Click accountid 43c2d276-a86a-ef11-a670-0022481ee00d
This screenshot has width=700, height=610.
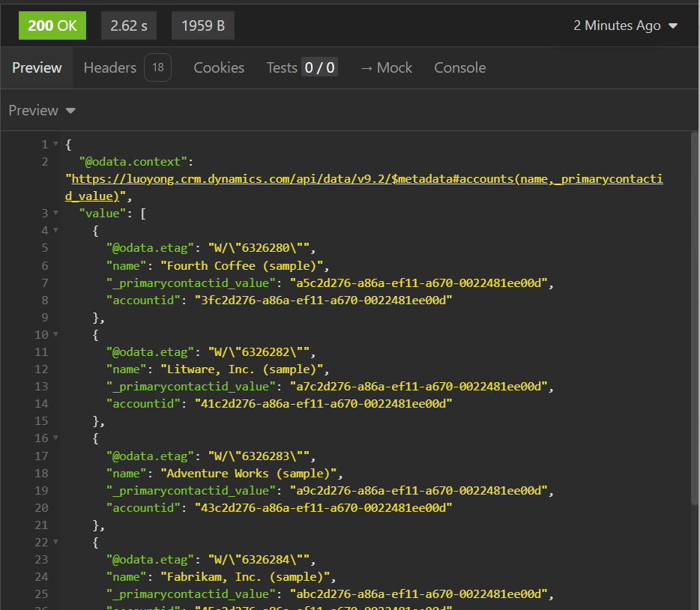tap(323, 508)
